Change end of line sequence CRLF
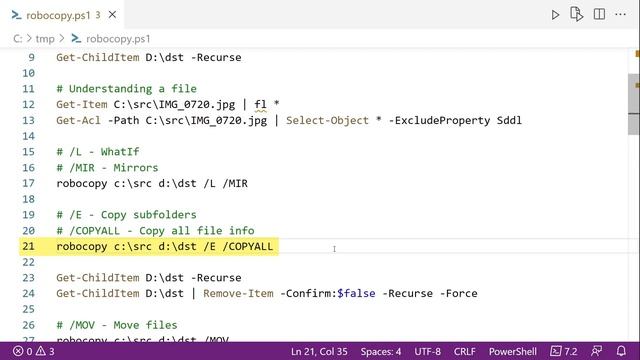 pyautogui.click(x=464, y=351)
